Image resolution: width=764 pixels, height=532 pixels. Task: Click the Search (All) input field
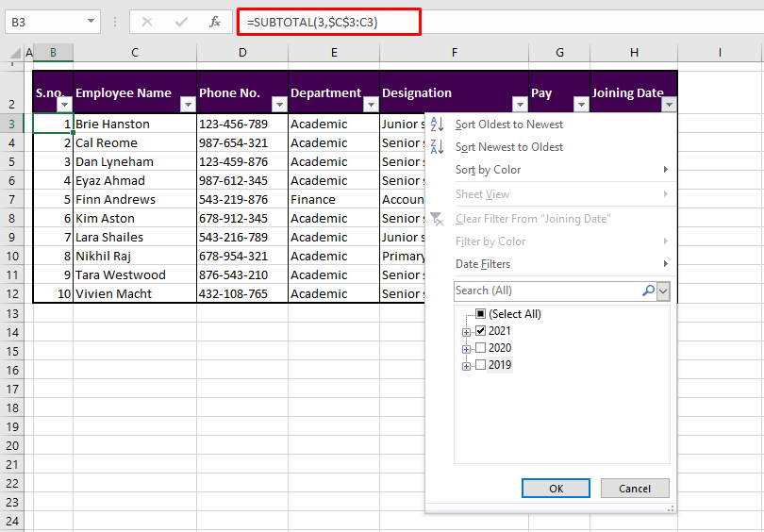(547, 291)
